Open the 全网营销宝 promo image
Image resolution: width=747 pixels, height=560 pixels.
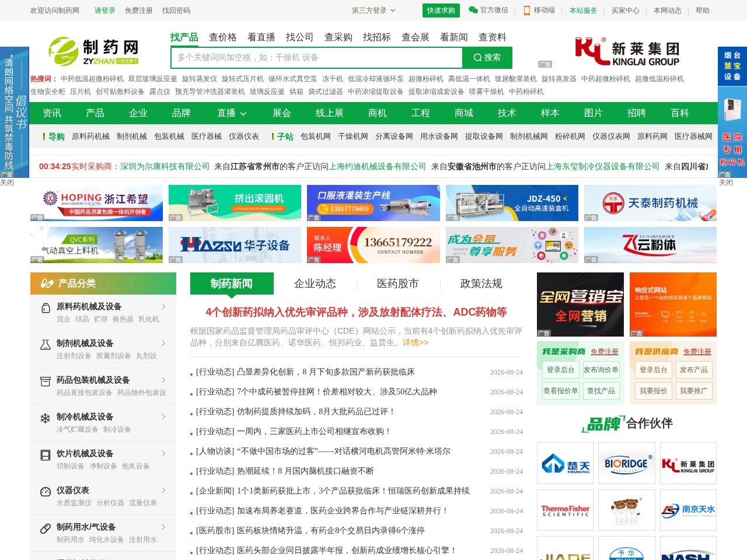click(x=580, y=304)
